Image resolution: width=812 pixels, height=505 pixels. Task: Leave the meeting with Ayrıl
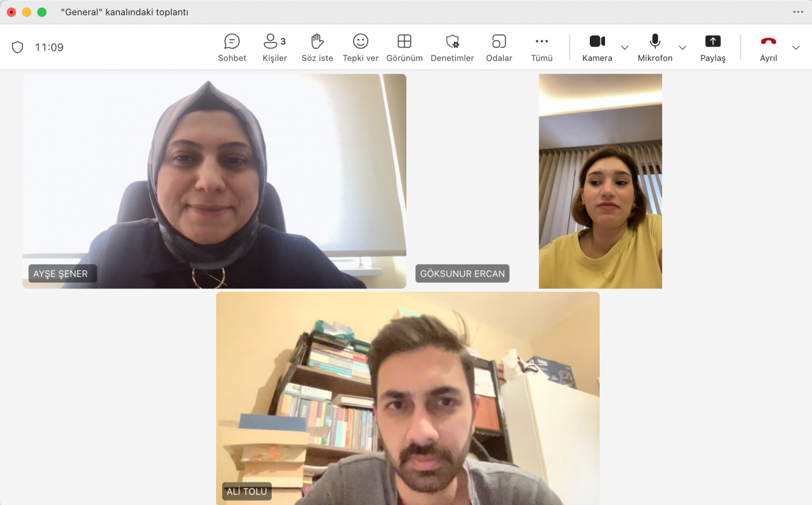[768, 48]
